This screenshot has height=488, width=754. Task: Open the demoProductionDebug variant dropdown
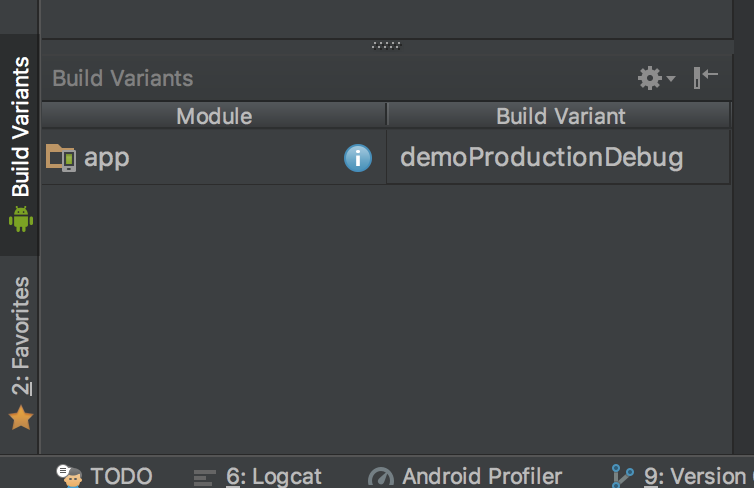(x=558, y=157)
